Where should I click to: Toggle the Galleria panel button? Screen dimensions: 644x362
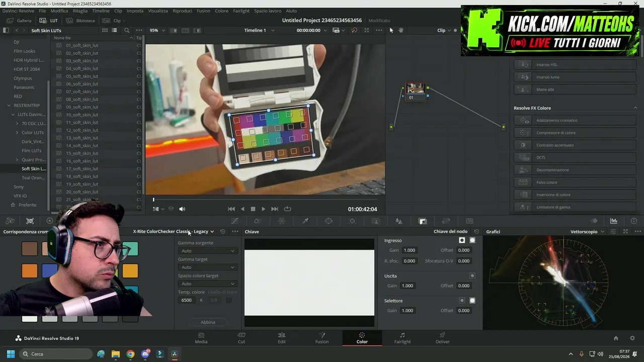19,21
